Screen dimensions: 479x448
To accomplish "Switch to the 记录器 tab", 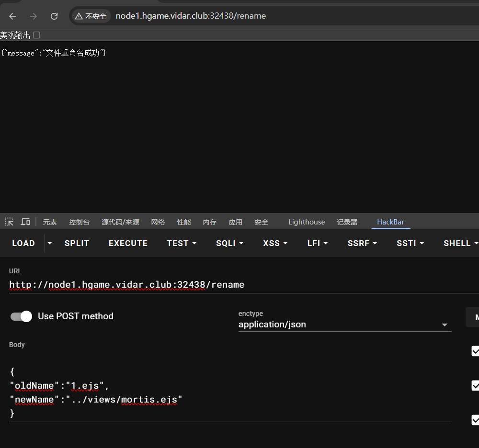I will [347, 222].
